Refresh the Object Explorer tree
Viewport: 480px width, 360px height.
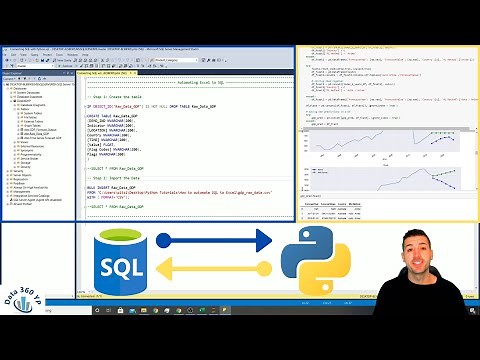(40, 79)
